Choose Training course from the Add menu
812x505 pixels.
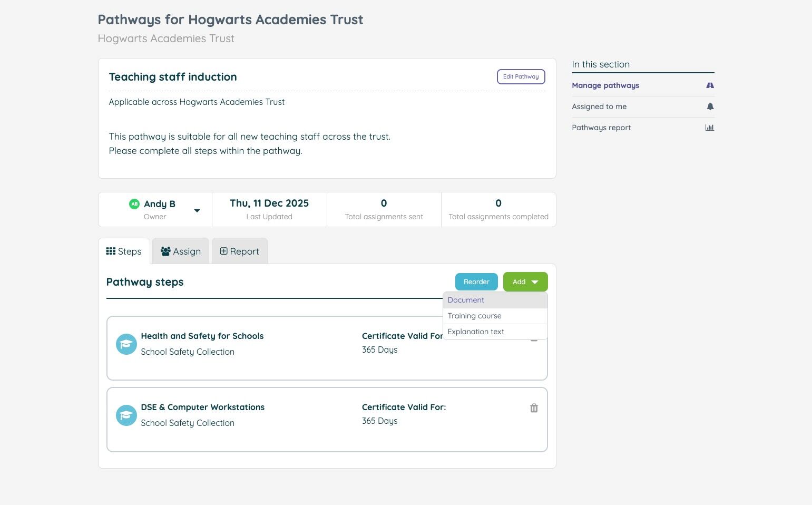tap(474, 316)
